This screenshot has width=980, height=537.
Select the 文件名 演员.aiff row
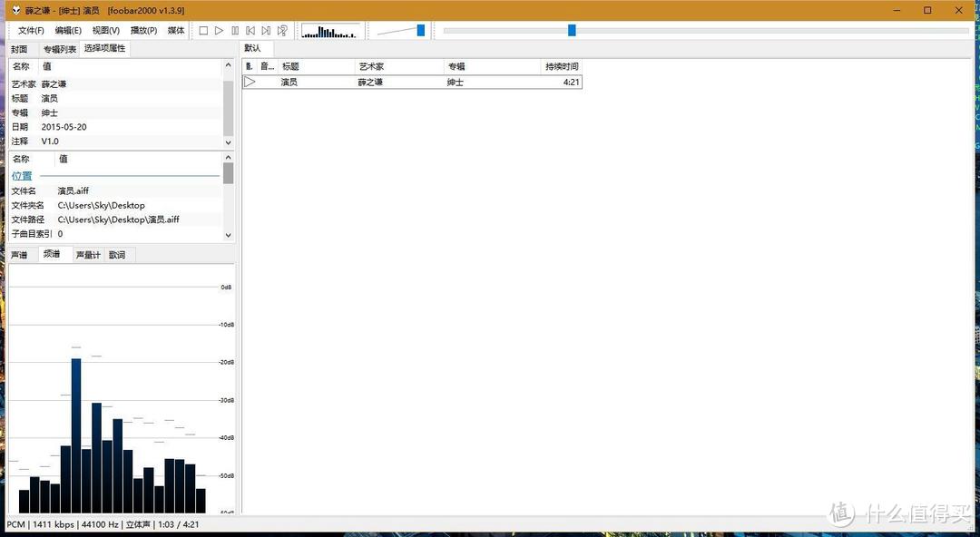(115, 190)
